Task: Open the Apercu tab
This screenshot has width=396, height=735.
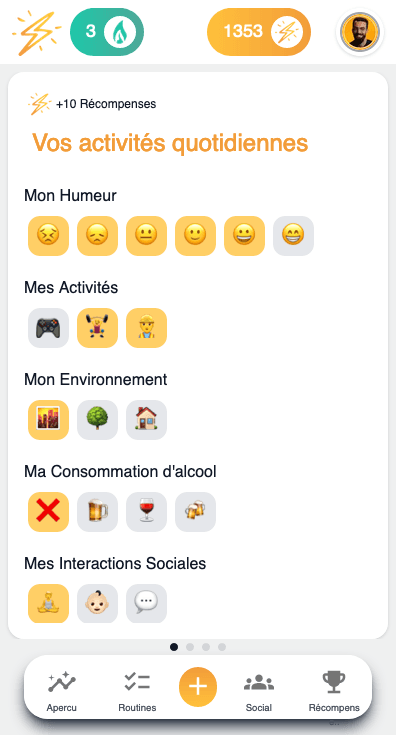Action: click(x=61, y=691)
